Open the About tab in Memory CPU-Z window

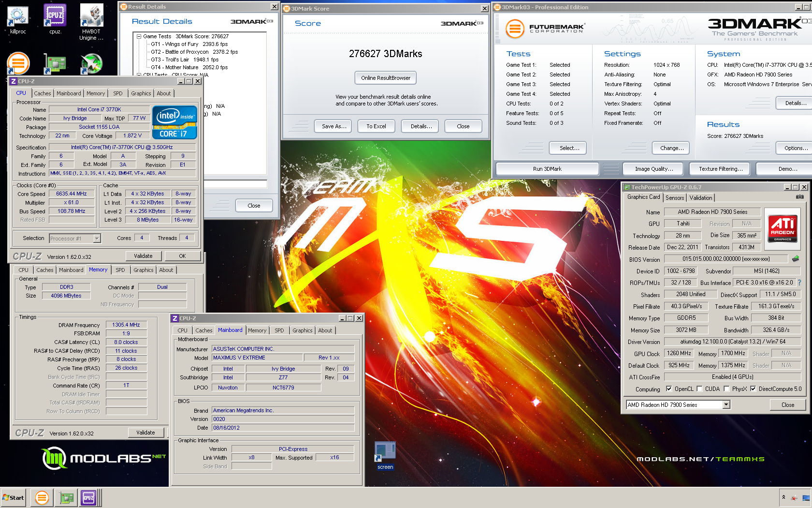coord(166,270)
